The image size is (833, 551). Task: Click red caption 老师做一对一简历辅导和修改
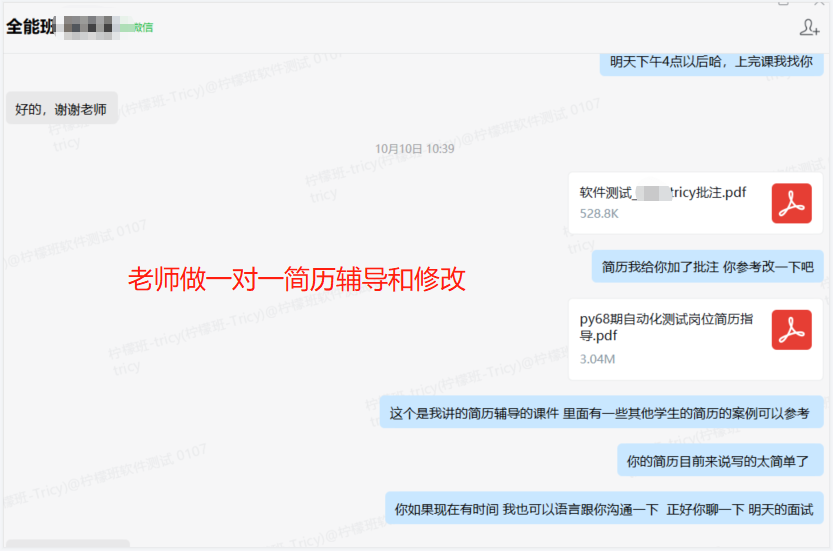point(296,279)
